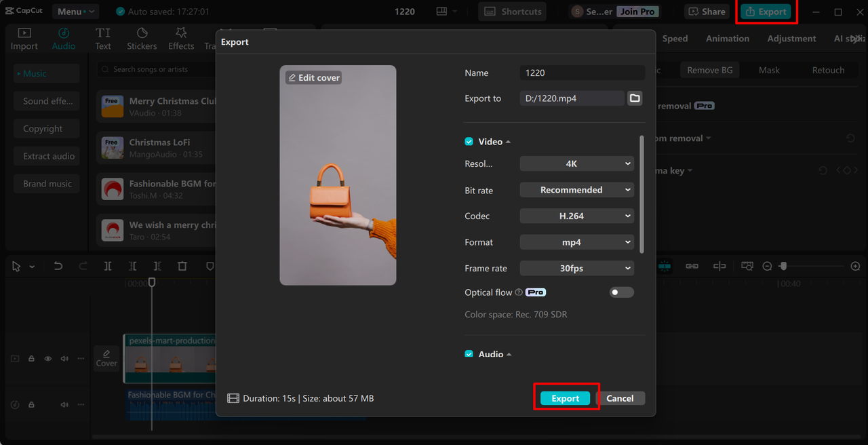The height and width of the screenshot is (445, 868).
Task: Open video track more options dots
Action: pos(81,358)
